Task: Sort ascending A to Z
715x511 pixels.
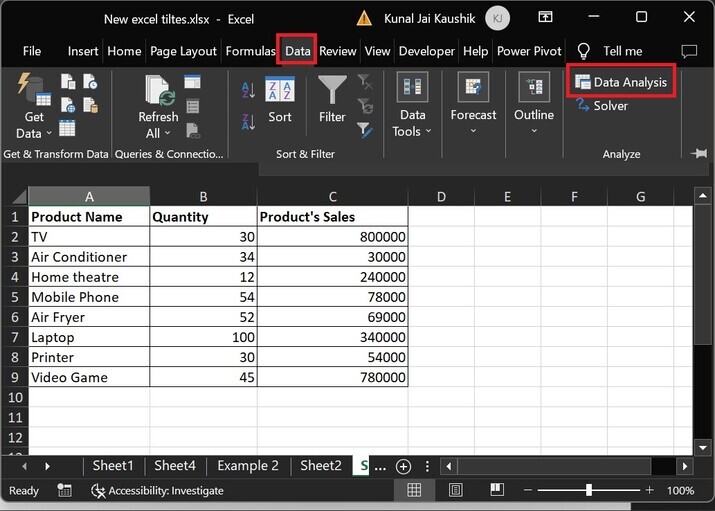Action: coord(249,90)
